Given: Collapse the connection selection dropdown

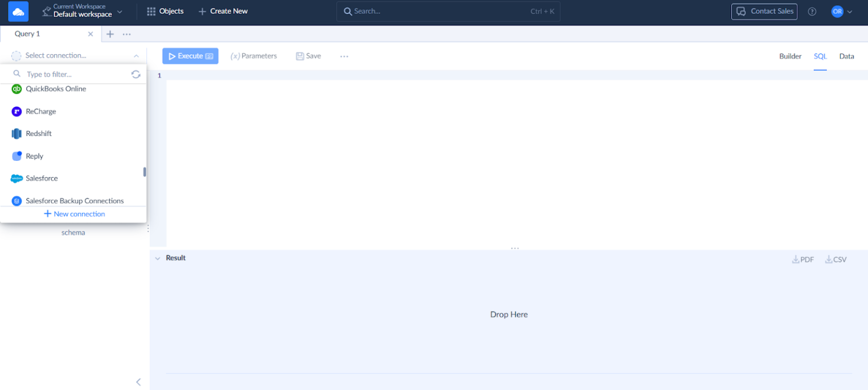Looking at the screenshot, I should 136,55.
